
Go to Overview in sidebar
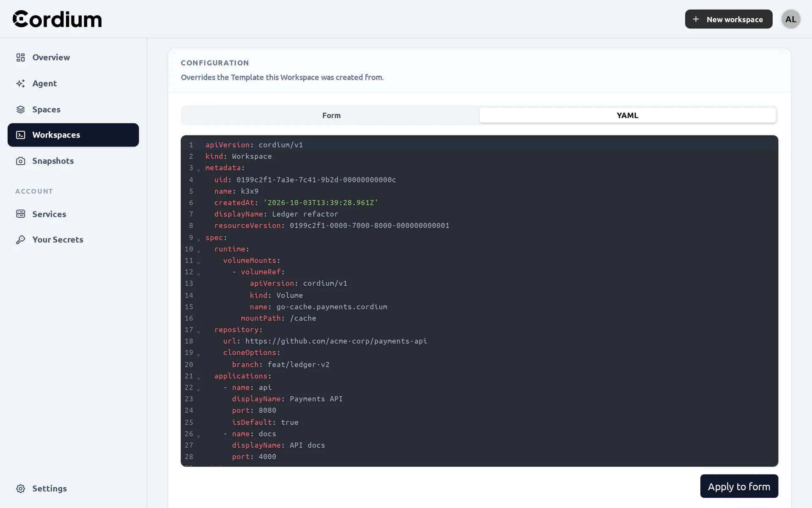(73, 57)
